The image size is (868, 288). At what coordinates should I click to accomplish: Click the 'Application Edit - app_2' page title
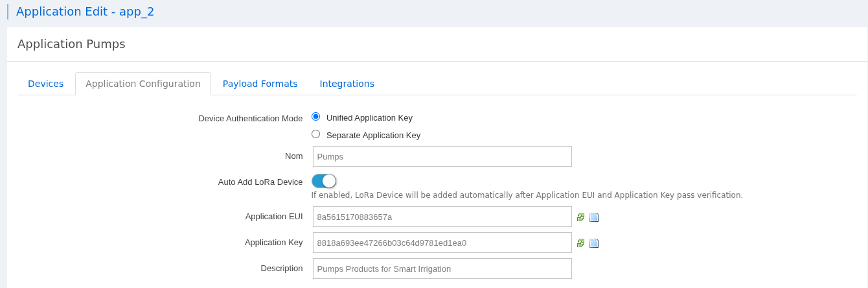pos(85,12)
